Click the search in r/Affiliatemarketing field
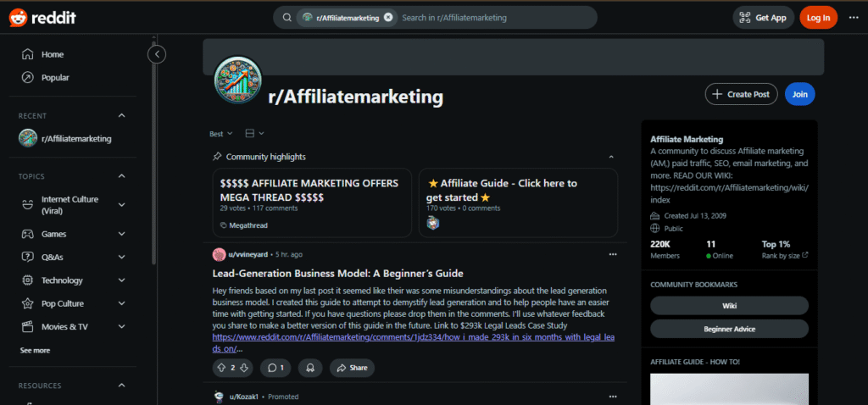Screen dimensions: 868x405 pyautogui.click(x=495, y=18)
